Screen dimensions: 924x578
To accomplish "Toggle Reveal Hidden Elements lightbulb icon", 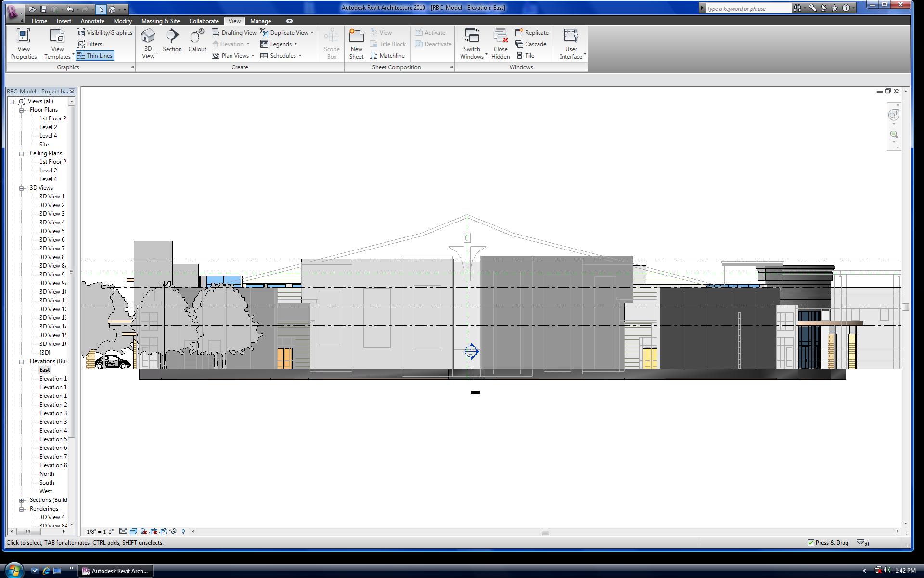I will (x=183, y=531).
